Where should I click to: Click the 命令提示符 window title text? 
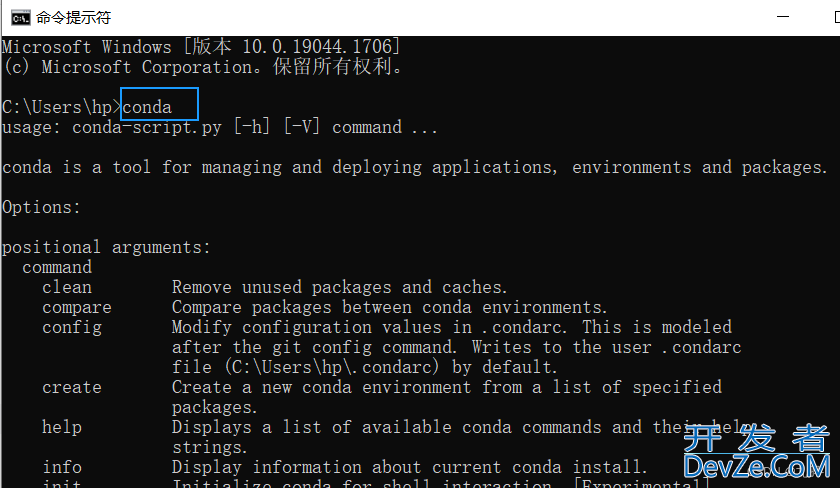(73, 18)
